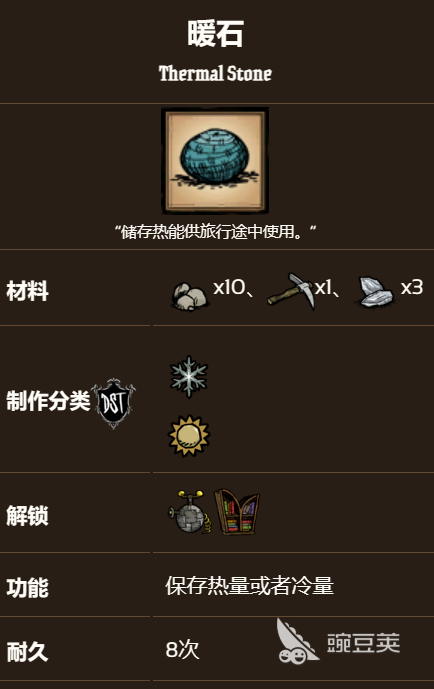434x689 pixels.
Task: Click the 解锁 row label
Action: [x=27, y=515]
